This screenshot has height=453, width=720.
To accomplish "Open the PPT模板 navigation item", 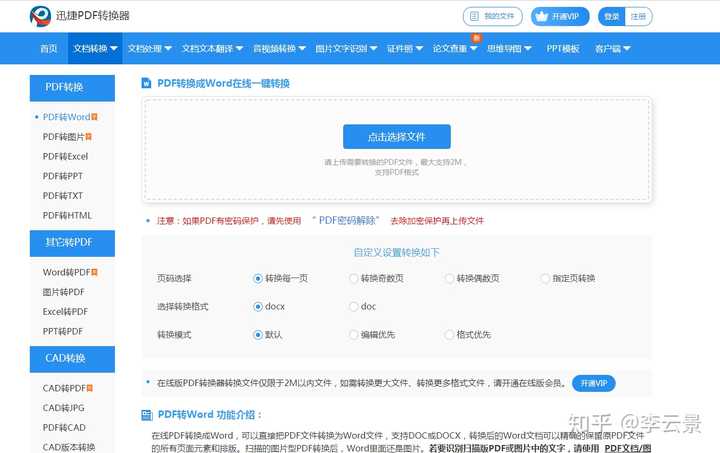I will coord(563,48).
